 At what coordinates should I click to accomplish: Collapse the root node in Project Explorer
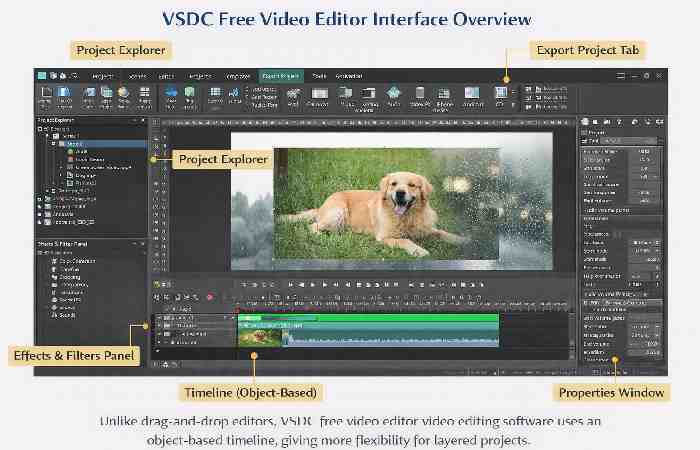click(39, 129)
